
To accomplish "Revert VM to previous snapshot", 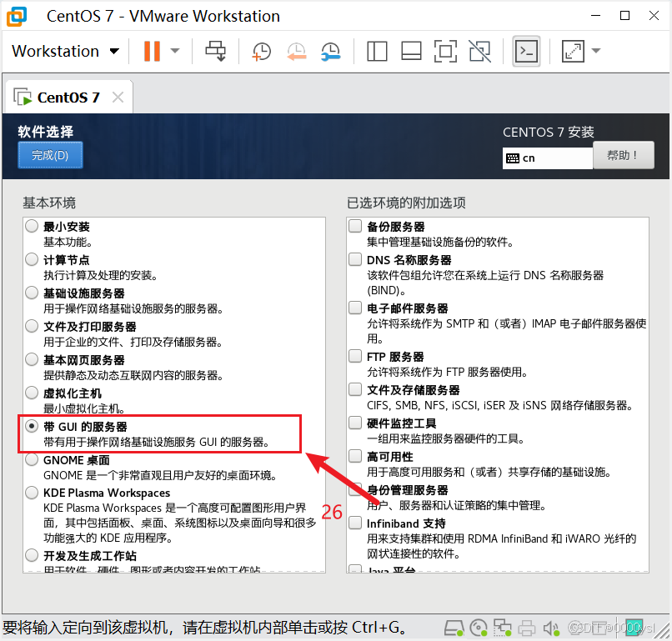I will coord(297,52).
